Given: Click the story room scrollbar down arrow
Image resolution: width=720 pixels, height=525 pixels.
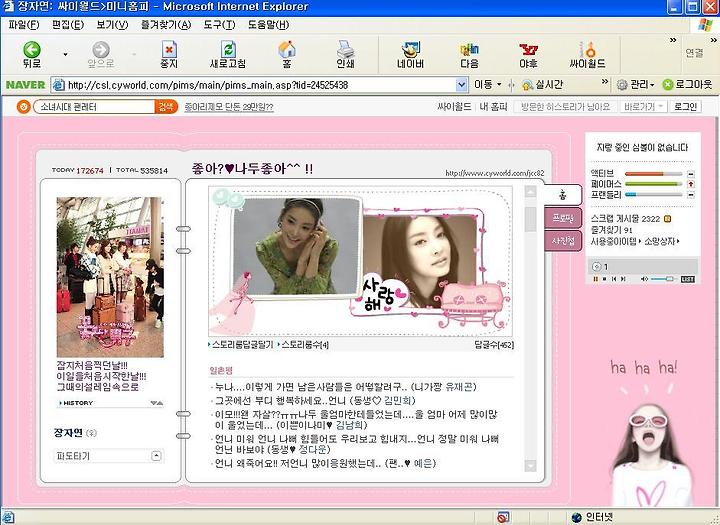Looking at the screenshot, I should coord(530,466).
